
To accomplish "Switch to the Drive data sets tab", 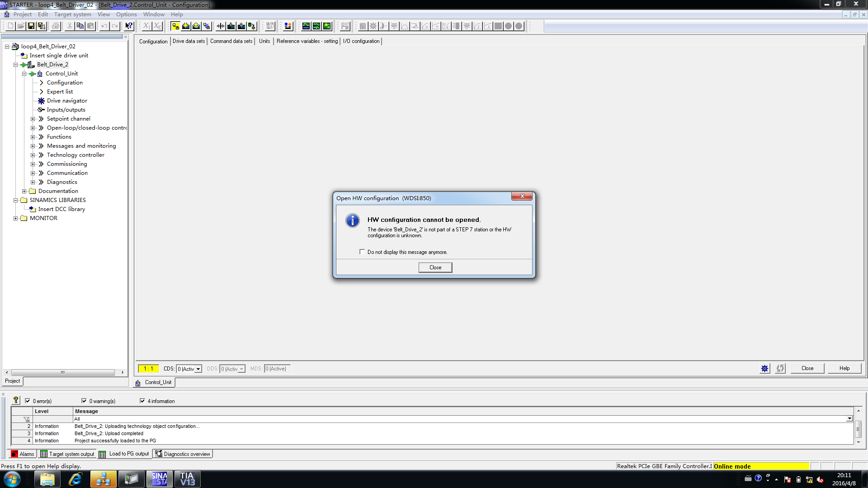I will (189, 41).
